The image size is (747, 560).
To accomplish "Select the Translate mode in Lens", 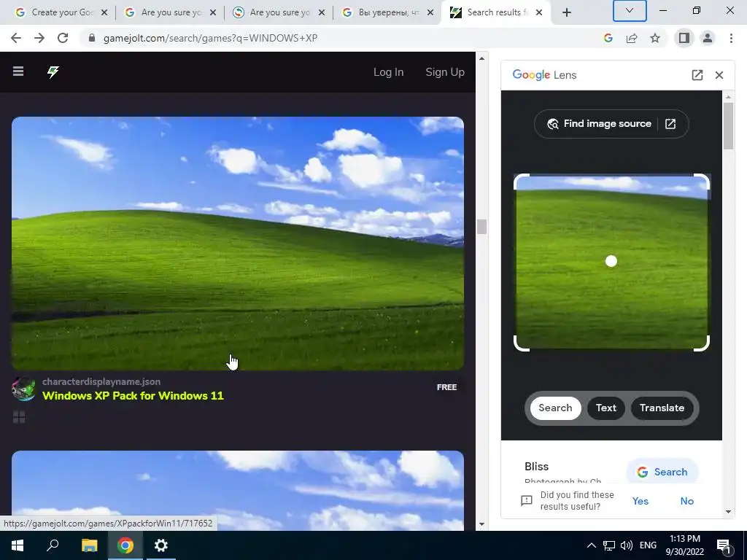I will point(662,408).
